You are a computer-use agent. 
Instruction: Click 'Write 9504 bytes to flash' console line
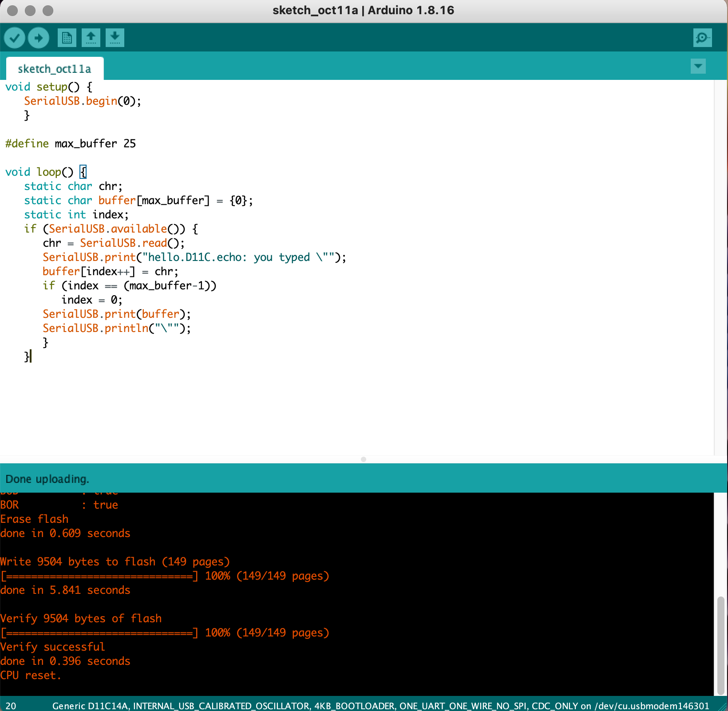click(115, 561)
